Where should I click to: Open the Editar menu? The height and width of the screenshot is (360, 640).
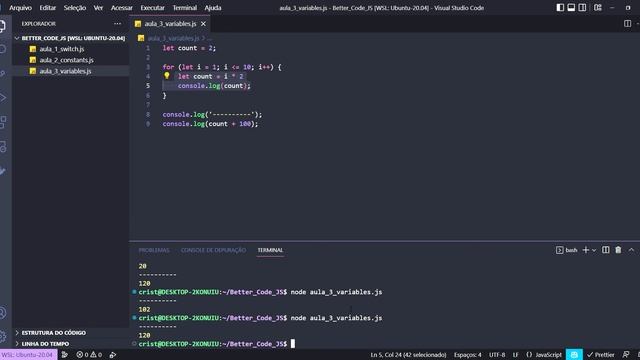point(48,8)
